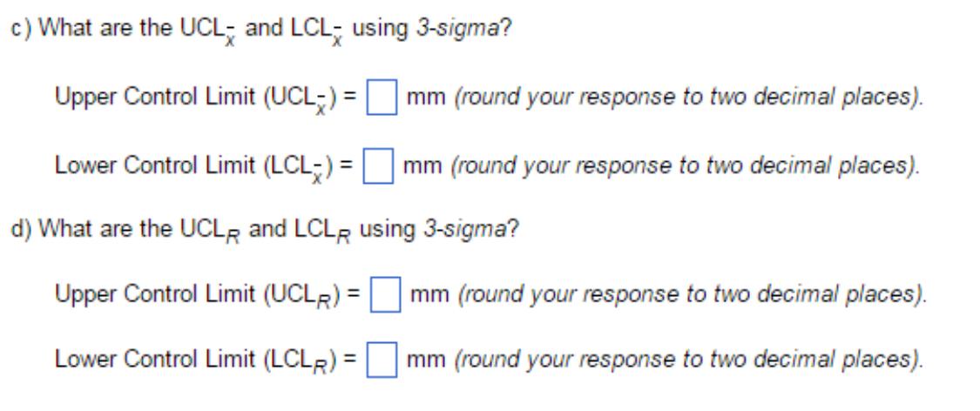Click question c) heading text

point(262,30)
